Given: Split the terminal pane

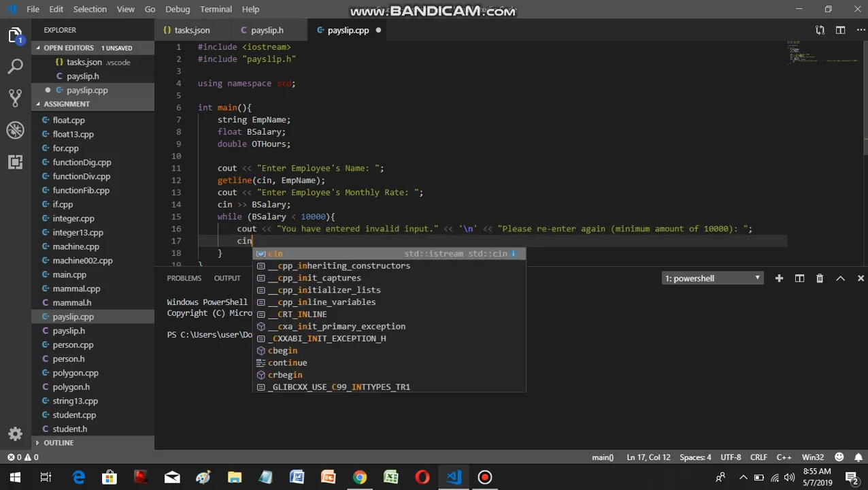Looking at the screenshot, I should click(799, 278).
